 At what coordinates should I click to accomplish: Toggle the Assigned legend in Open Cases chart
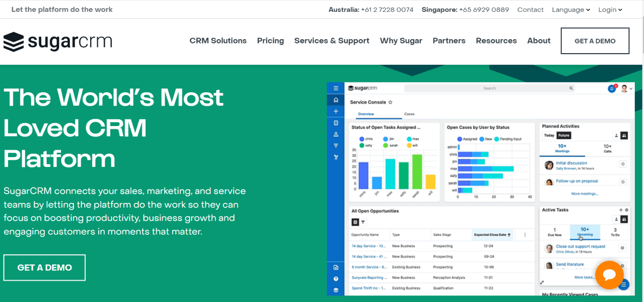[x=467, y=139]
